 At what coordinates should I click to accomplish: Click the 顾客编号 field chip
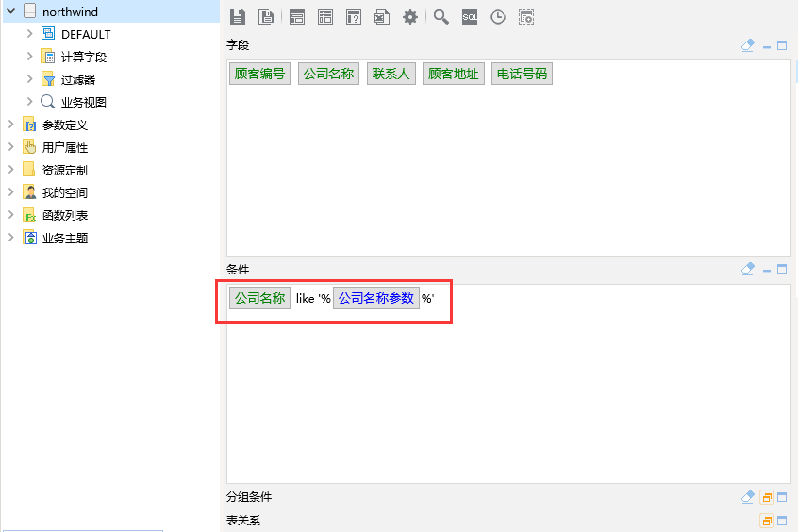tap(259, 74)
